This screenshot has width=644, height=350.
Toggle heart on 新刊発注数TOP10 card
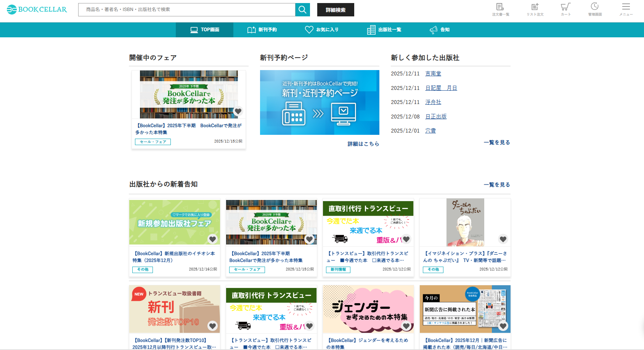[x=212, y=326]
